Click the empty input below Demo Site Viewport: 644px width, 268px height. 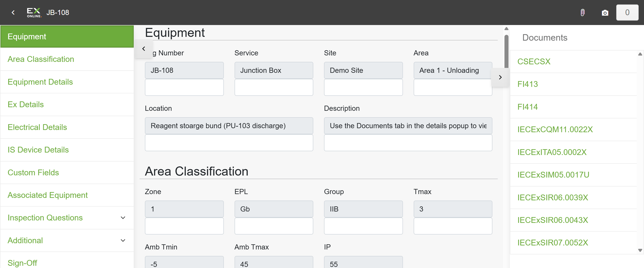tap(363, 87)
